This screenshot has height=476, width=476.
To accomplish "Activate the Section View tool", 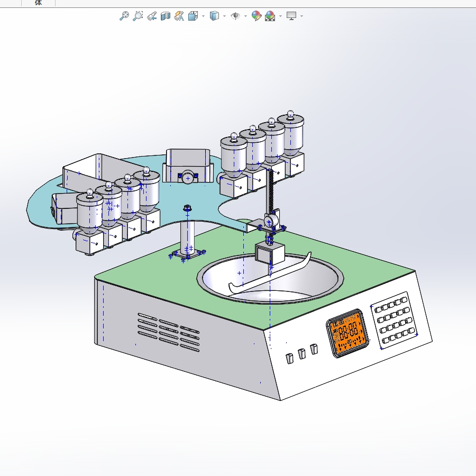I will 165,16.
